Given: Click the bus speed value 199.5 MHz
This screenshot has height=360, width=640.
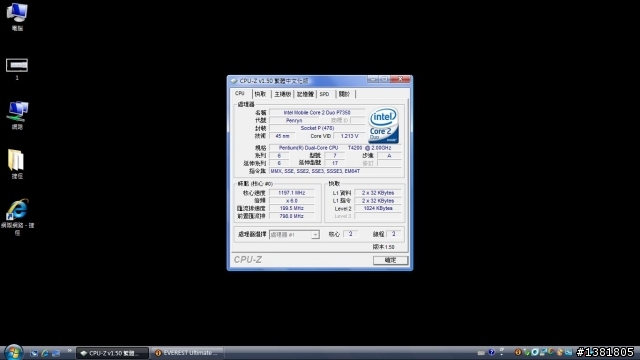Looking at the screenshot, I should pos(291,208).
